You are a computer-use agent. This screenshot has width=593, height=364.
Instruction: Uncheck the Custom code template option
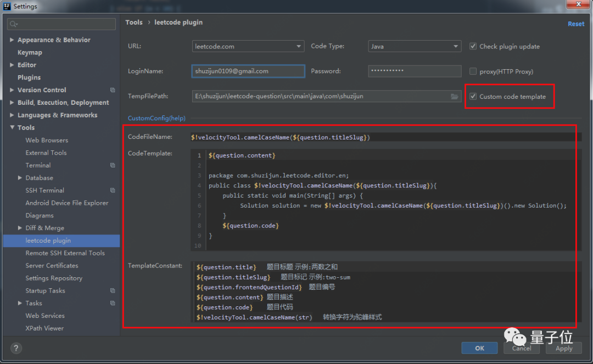point(473,97)
